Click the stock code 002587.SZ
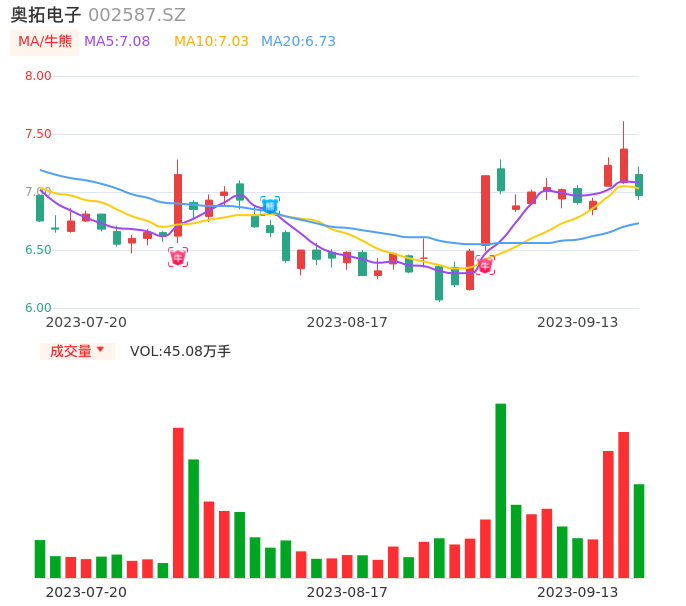The image size is (686, 606). pyautogui.click(x=137, y=15)
